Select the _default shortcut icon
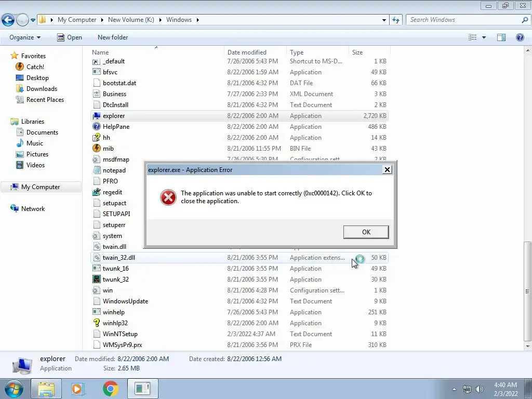This screenshot has width=532, height=399. pos(97,61)
